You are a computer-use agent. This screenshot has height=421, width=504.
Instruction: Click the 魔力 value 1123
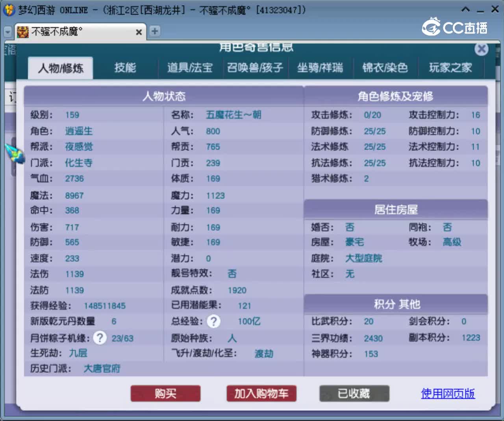[x=215, y=196]
